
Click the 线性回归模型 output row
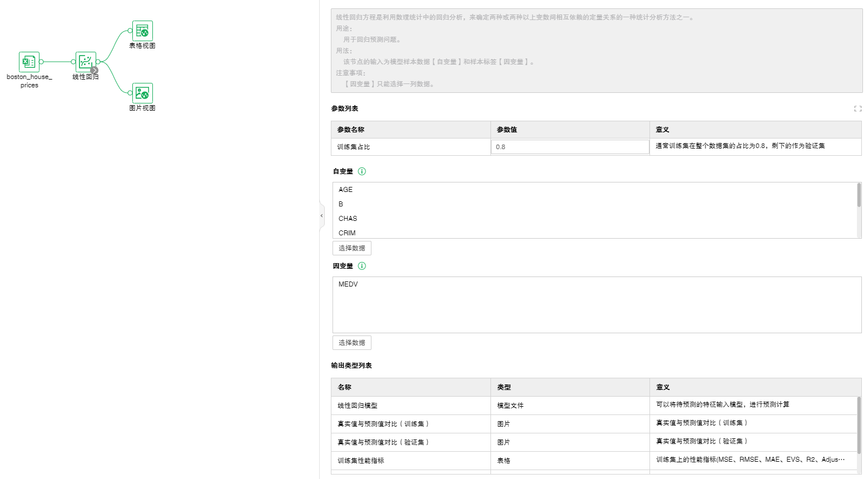click(x=358, y=406)
